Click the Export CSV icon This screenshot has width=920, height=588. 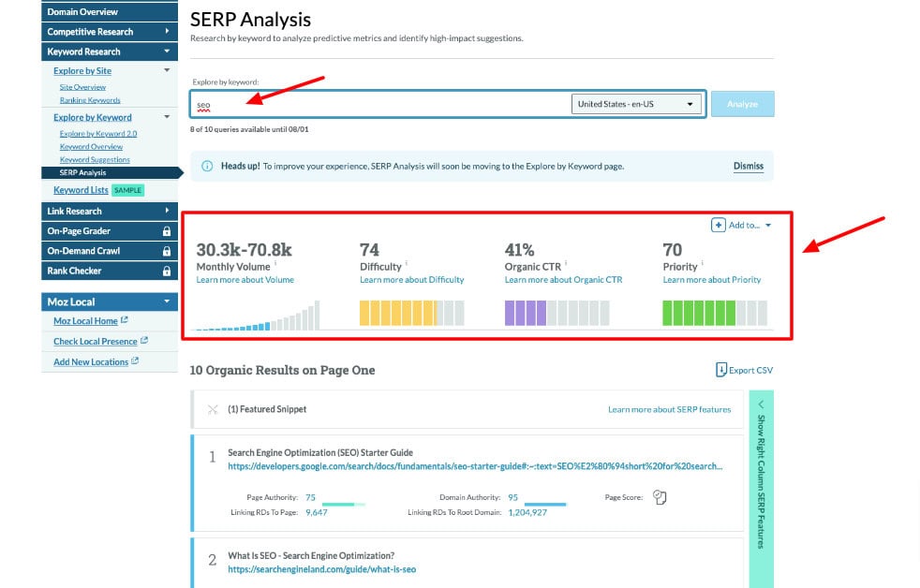pos(721,369)
